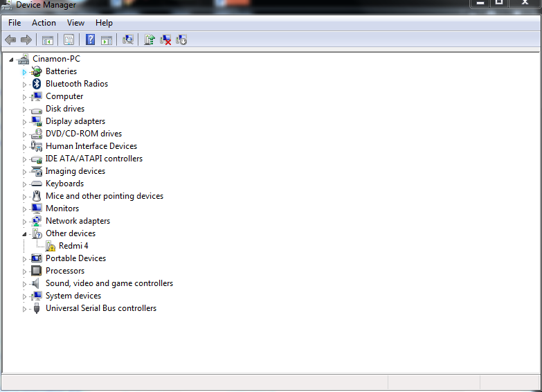Click the Back arrow toolbar icon
The image size is (542, 392).
coord(10,40)
